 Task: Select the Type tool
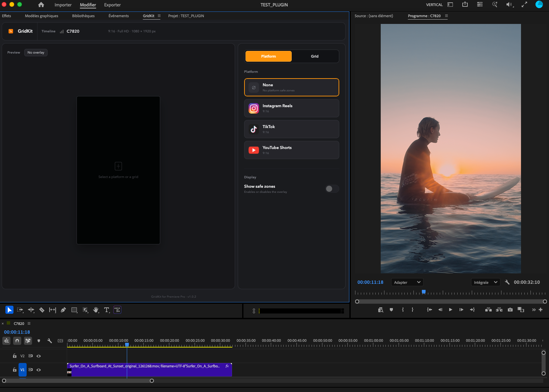click(107, 310)
